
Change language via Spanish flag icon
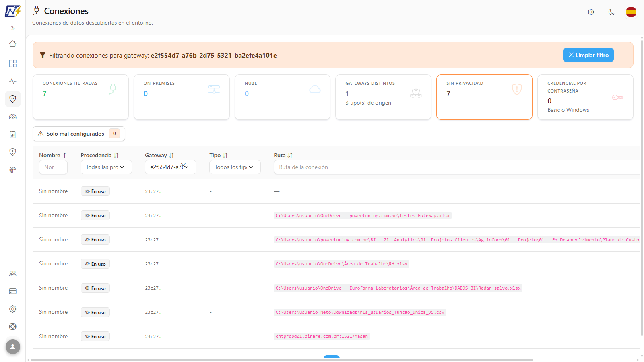pos(631,12)
